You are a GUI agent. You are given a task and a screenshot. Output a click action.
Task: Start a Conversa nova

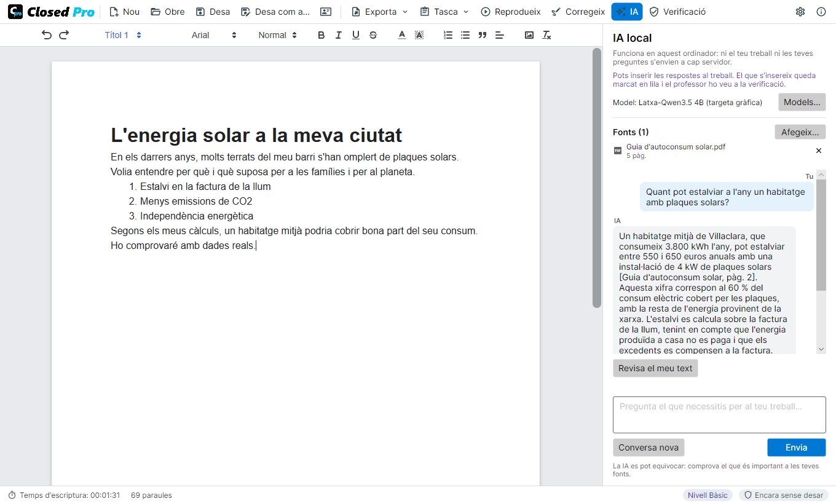(x=649, y=447)
